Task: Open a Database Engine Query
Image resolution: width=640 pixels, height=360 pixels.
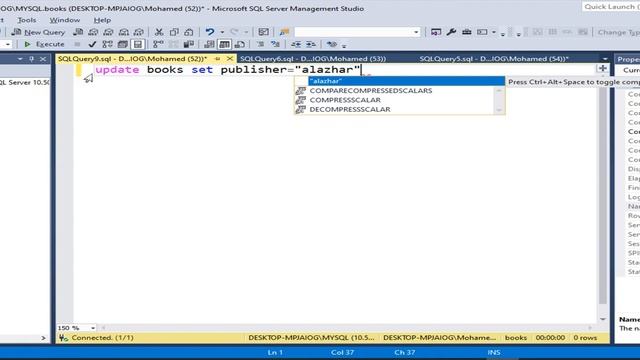Action: tap(78, 32)
